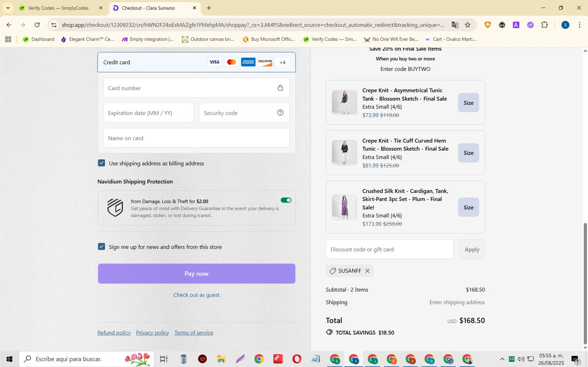Open Buy Microsoft Offic... bookmark
Image resolution: width=588 pixels, height=367 pixels.
(269, 39)
